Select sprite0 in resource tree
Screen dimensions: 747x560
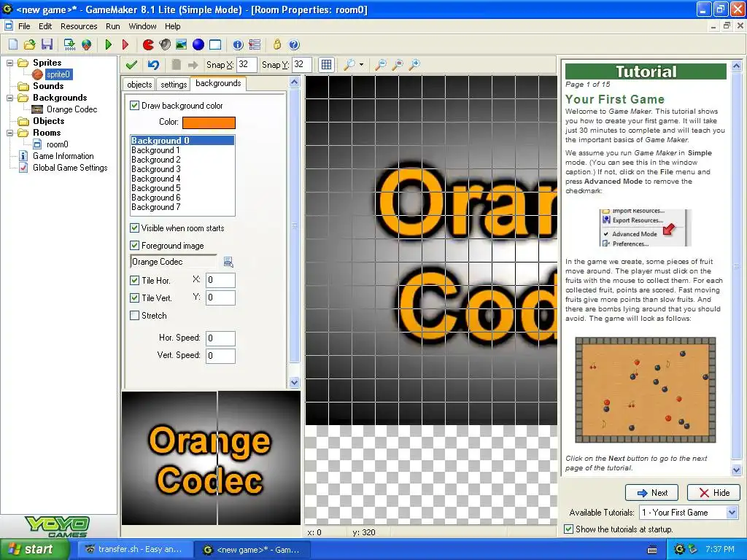coord(58,74)
